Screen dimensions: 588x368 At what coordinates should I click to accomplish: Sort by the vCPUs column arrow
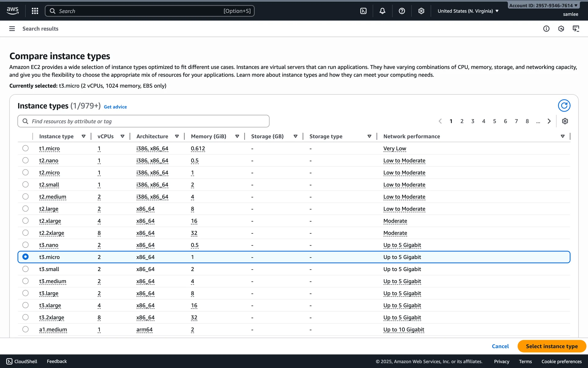(122, 136)
